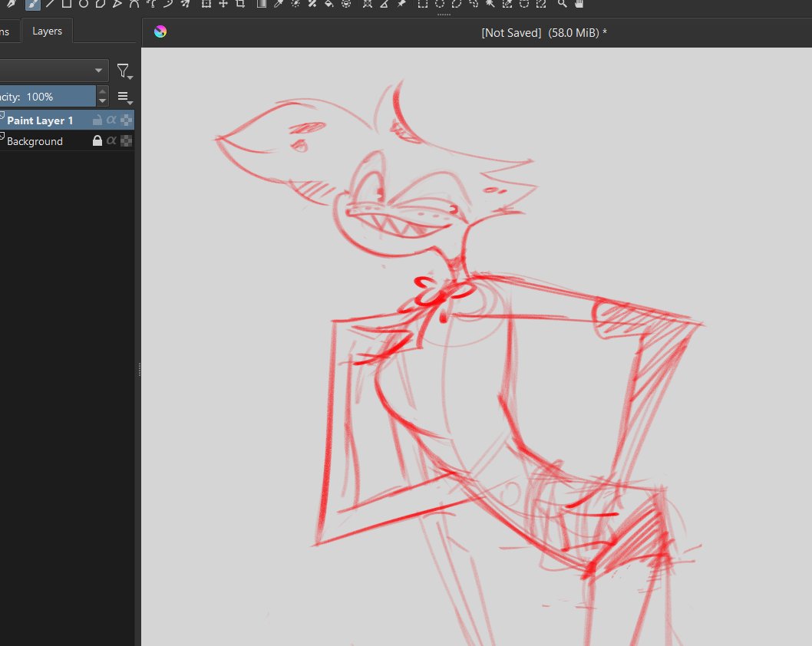Image resolution: width=812 pixels, height=646 pixels.
Task: Select the Contiguous Selection magic wand
Action: point(490,4)
